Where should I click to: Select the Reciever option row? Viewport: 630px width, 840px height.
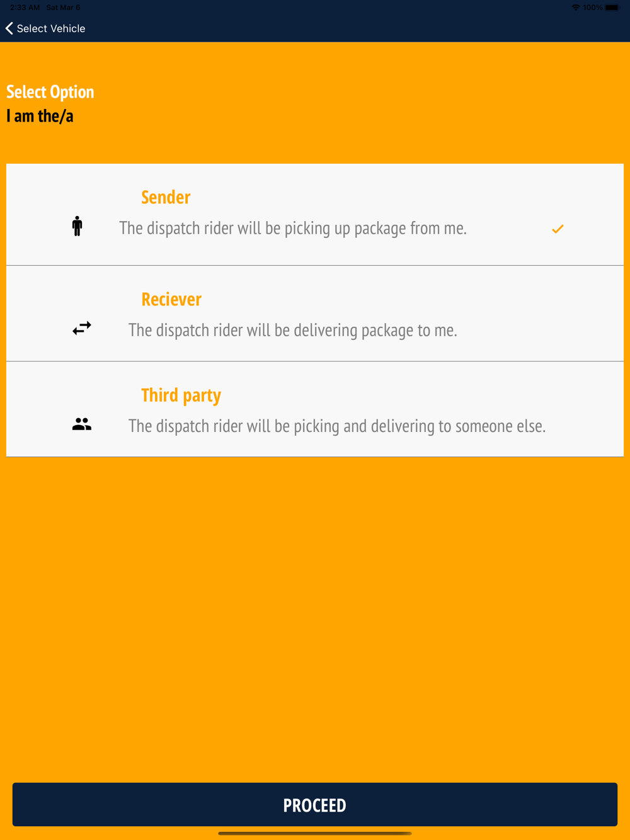(x=315, y=314)
